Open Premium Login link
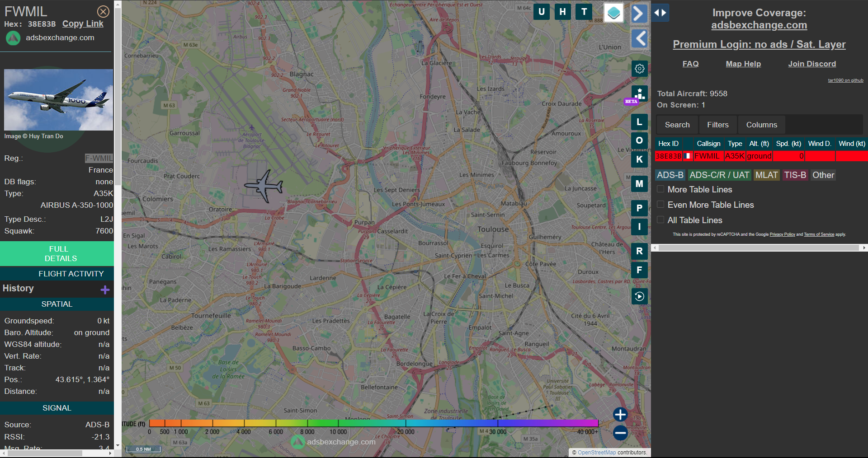Screen dimensions: 868x458 coord(759,44)
